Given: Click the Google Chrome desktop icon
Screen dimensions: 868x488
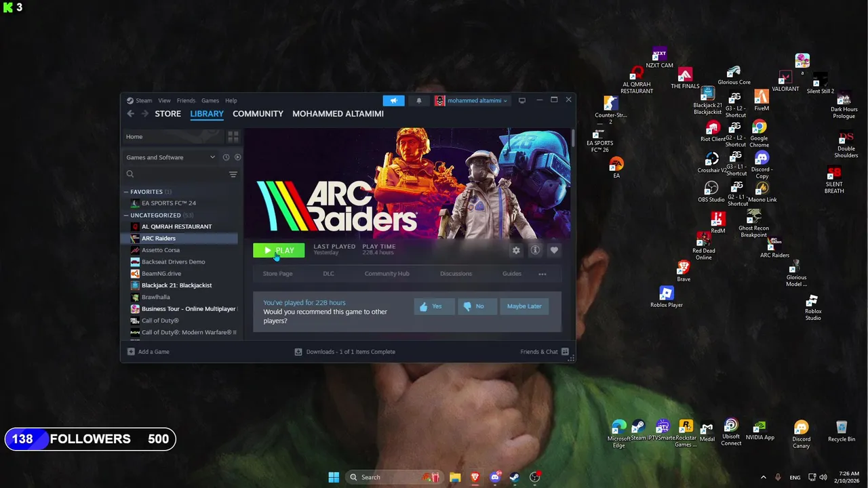Looking at the screenshot, I should click(x=759, y=134).
